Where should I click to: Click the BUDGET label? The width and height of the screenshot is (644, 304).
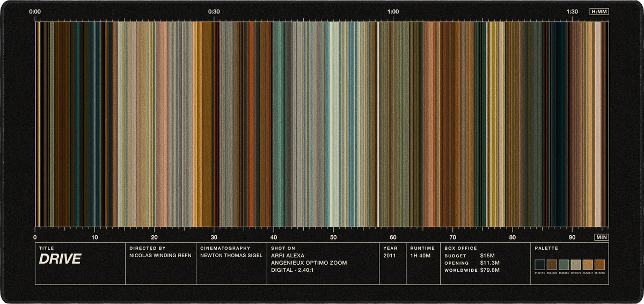[456, 256]
